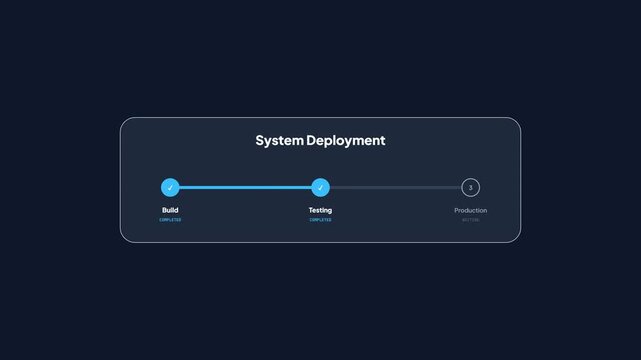Click the blue progress bar between Build and Testing
The height and width of the screenshot is (360, 641).
click(x=245, y=188)
